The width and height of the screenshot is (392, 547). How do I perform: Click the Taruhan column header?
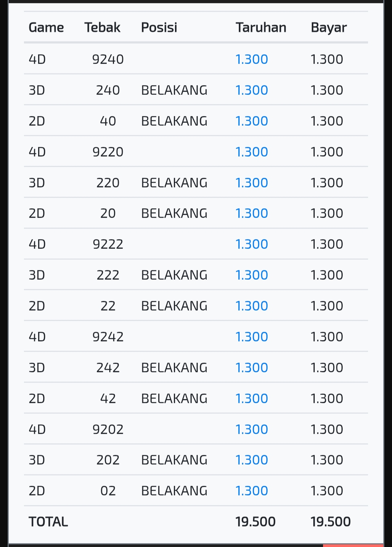261,28
